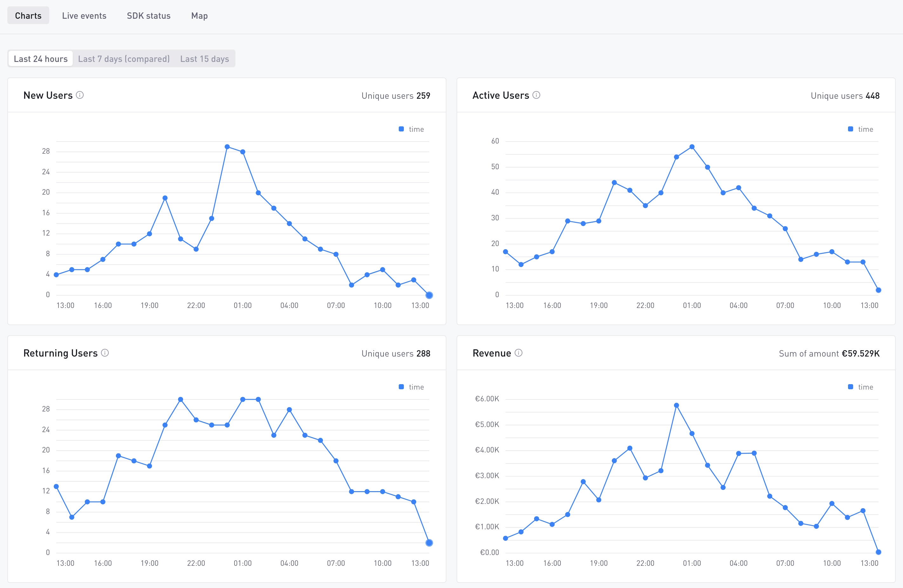Select the Charts tab

click(28, 16)
